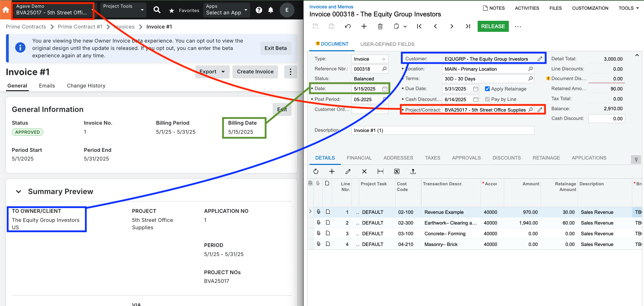
Task: Click the save disk icon
Action: pyautogui.click(x=331, y=26)
